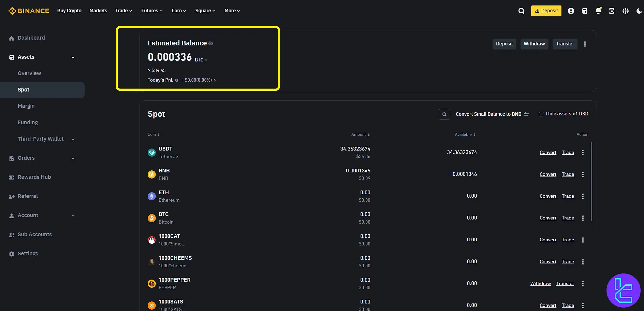Viewport: 644px width, 311px height.
Task: Open the wallet icon in header
Action: pos(584,11)
